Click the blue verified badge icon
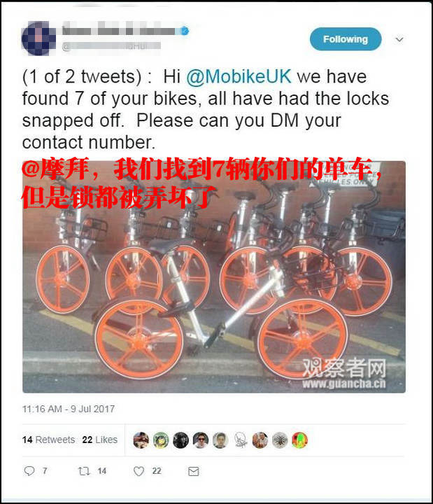433x504 pixels. (x=185, y=31)
